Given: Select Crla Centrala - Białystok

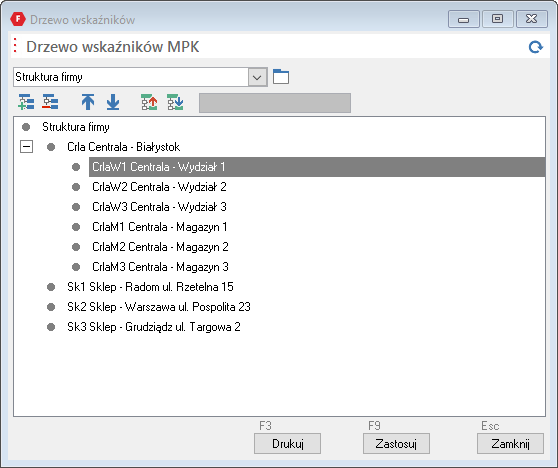Looking at the screenshot, I should (x=123, y=147).
